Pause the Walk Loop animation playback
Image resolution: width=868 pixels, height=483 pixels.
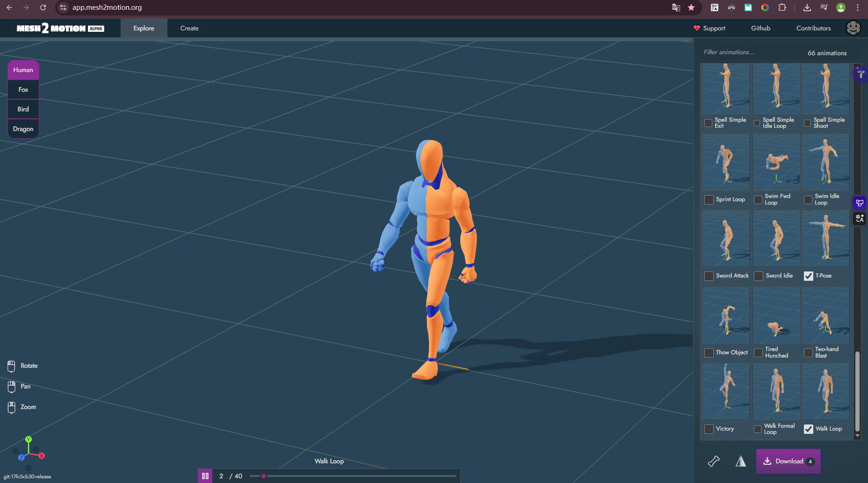tap(205, 476)
